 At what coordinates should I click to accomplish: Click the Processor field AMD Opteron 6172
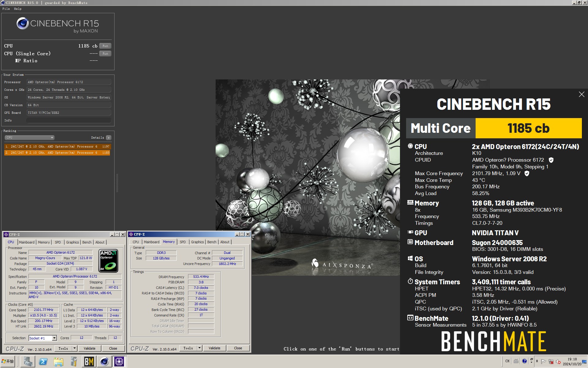[x=69, y=82]
